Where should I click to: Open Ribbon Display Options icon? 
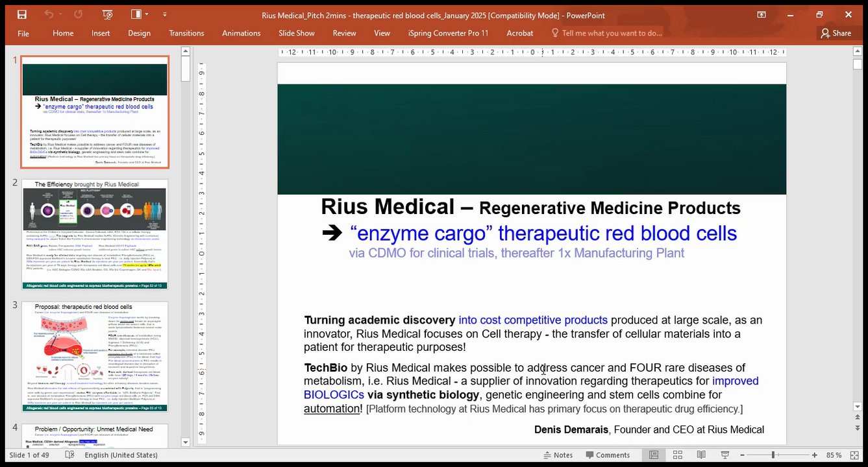(x=761, y=14)
